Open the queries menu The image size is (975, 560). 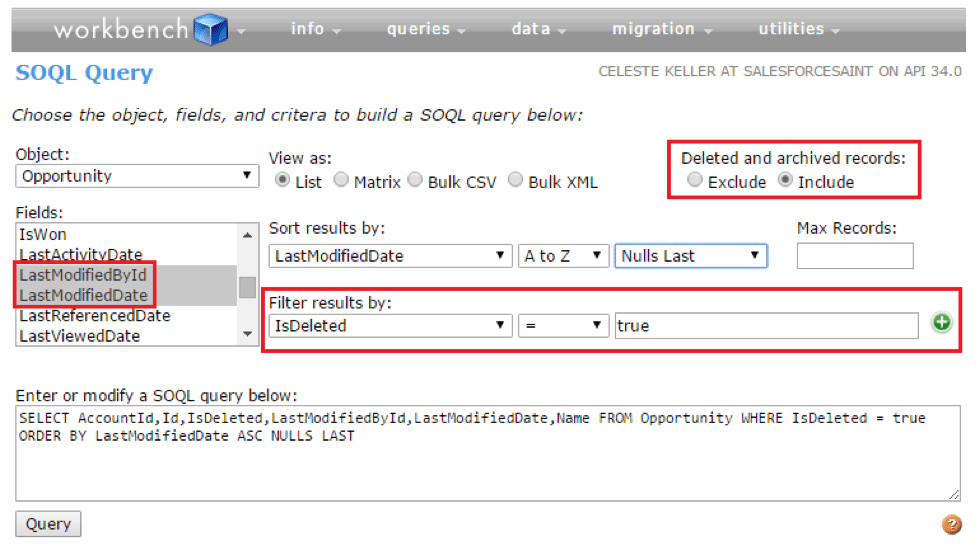[427, 29]
